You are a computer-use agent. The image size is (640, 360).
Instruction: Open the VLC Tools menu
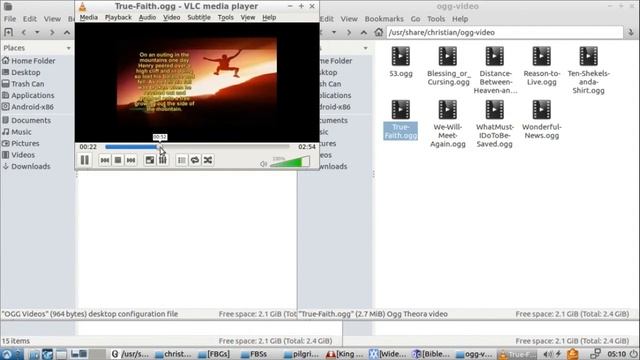point(225,18)
